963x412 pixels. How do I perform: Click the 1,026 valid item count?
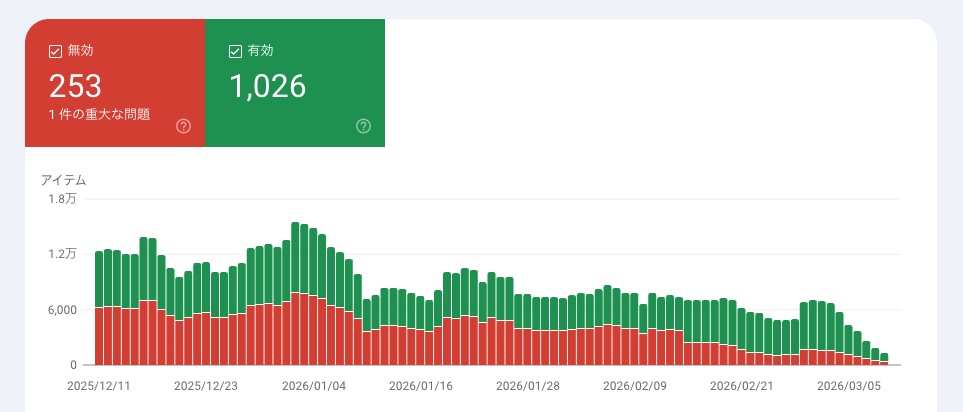pos(267,86)
